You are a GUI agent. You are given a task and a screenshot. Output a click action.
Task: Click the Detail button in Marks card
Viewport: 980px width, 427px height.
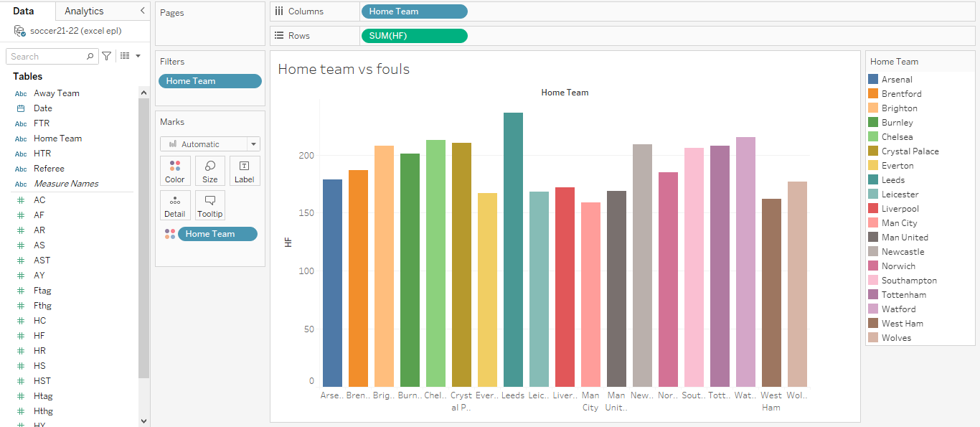(175, 205)
